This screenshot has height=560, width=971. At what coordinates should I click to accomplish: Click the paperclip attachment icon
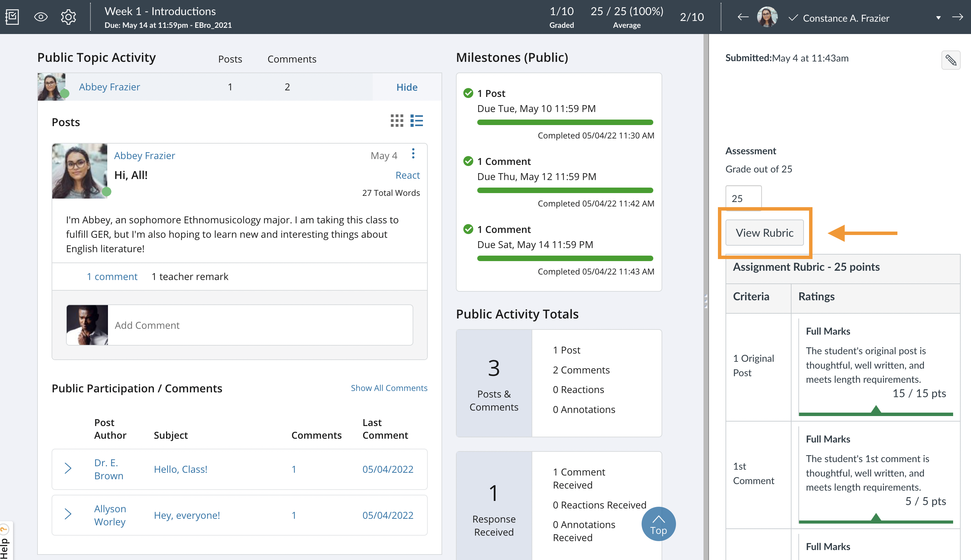click(951, 60)
